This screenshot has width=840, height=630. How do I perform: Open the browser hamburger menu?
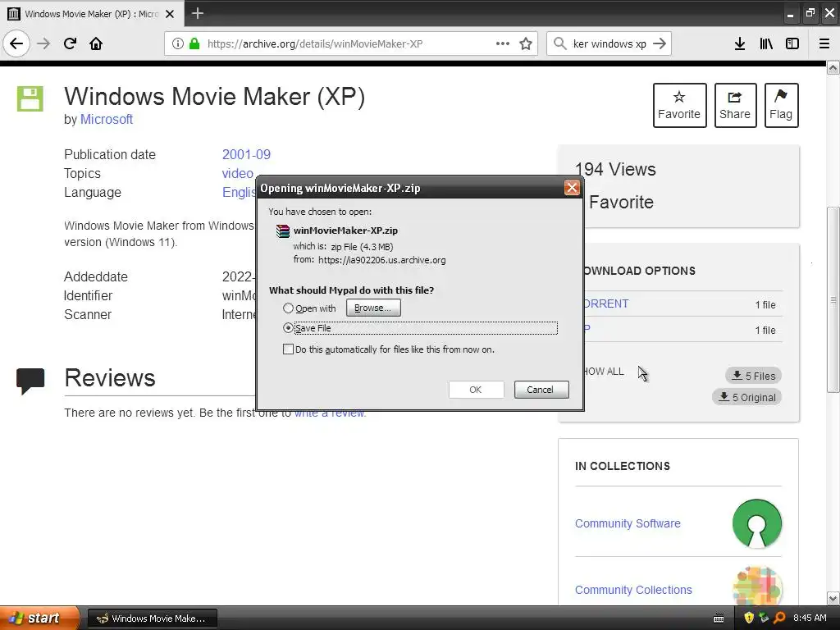tap(824, 43)
